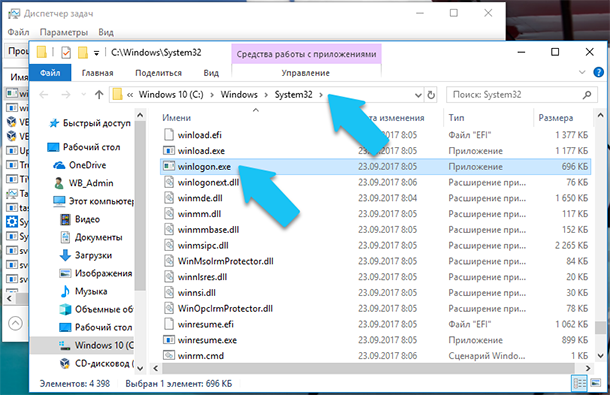
Task: Open Музыка folder in navigation pane
Action: pos(84,291)
